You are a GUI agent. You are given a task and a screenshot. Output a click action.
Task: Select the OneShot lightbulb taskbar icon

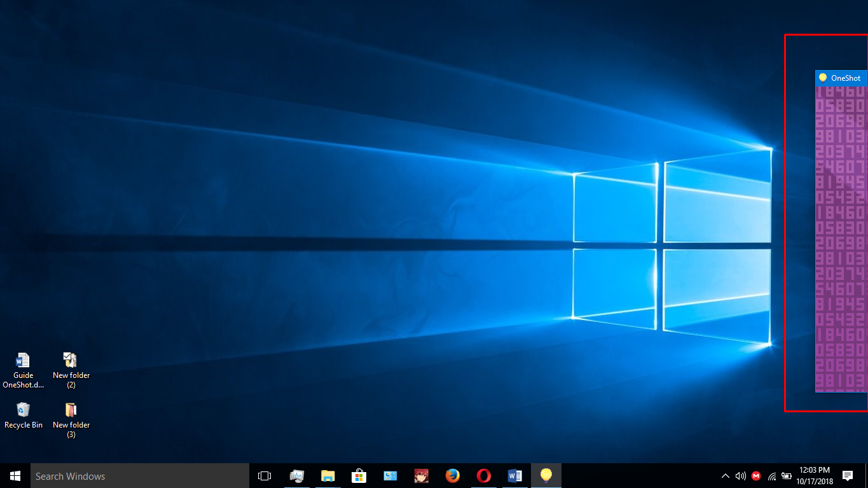[546, 476]
